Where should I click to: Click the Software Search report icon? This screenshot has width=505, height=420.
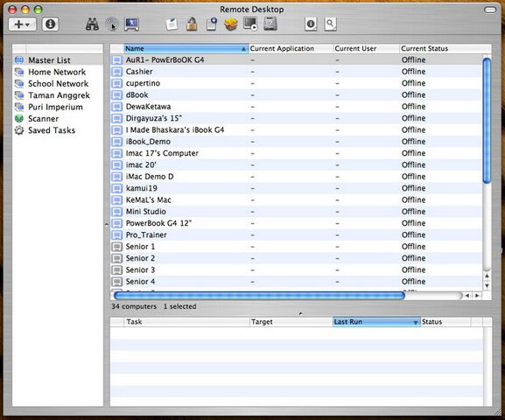331,24
